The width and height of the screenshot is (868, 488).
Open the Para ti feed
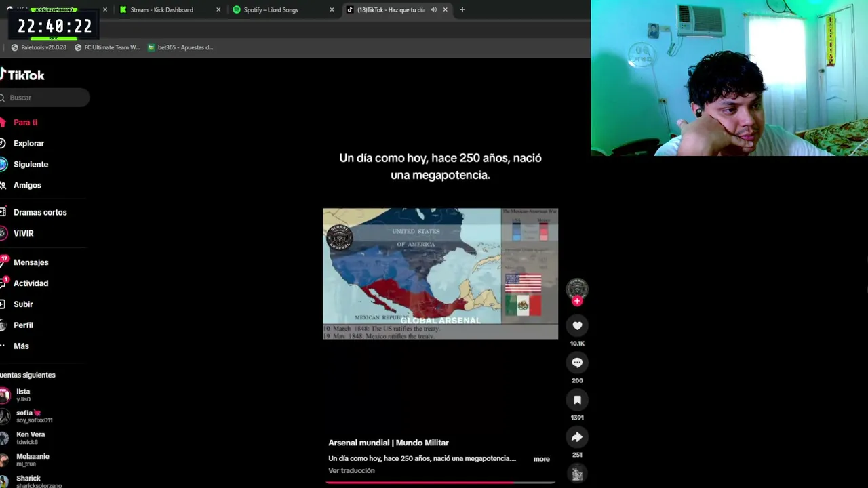tap(25, 123)
